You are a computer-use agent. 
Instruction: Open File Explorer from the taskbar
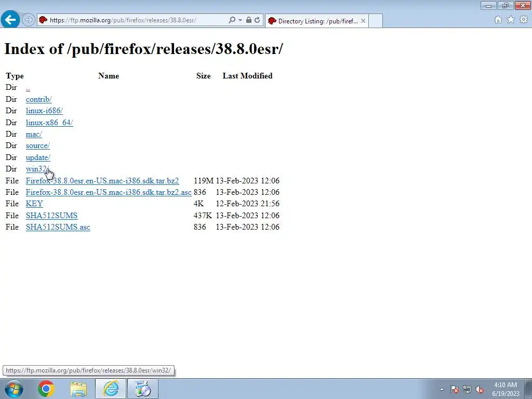point(78,389)
